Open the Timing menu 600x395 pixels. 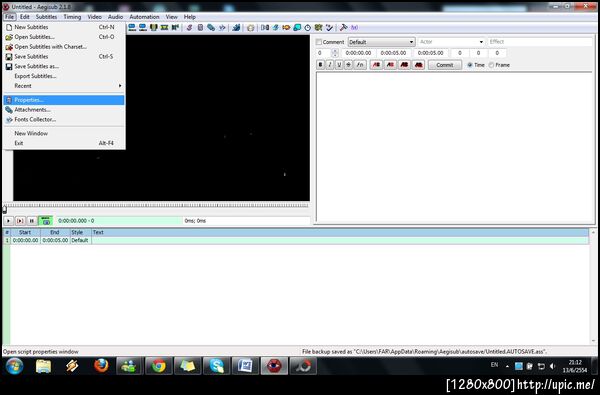[x=72, y=17]
